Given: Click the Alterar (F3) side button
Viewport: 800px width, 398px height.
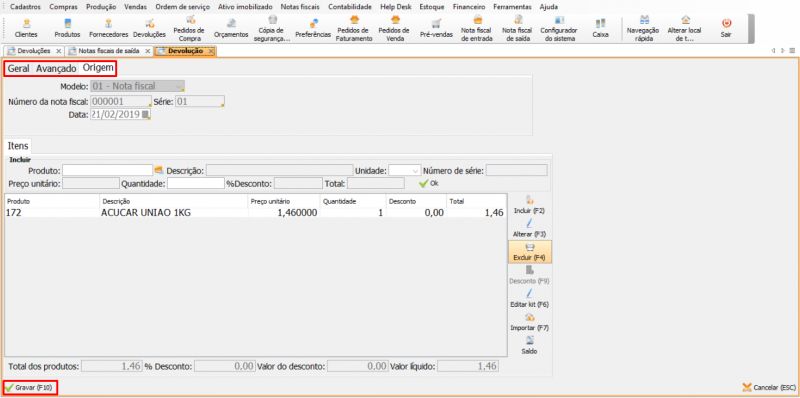Looking at the screenshot, I should pyautogui.click(x=530, y=228).
